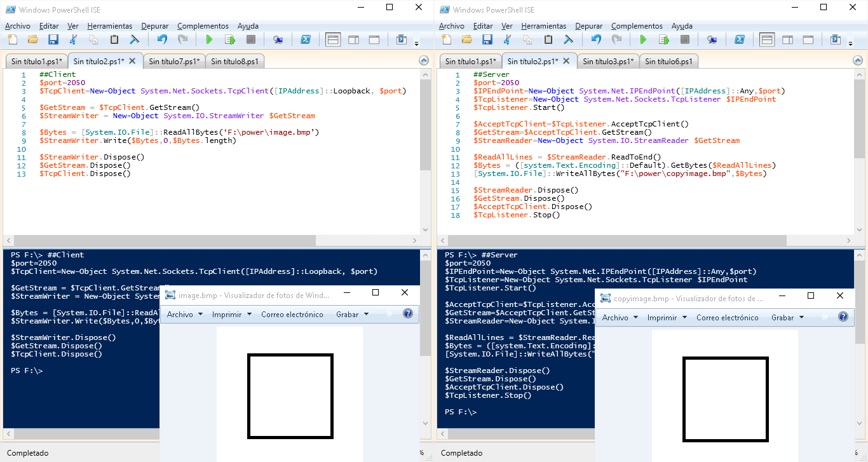Undo the last edit via the Undo icon

[x=162, y=39]
